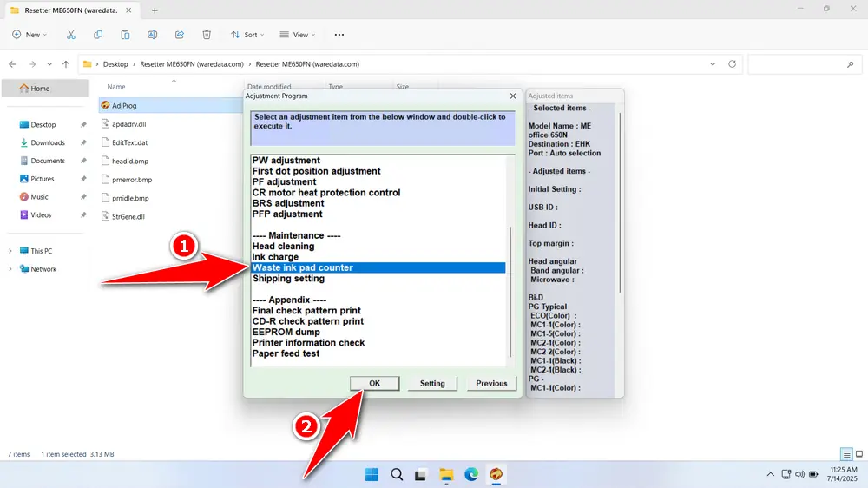Select Printer information check item
This screenshot has width=868, height=488.
click(308, 343)
